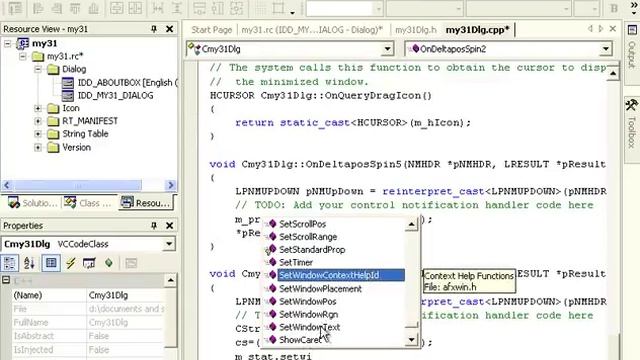Image resolution: width=640 pixels, height=360 pixels.
Task: Choose SetStandardProp from autocomplete list
Action: click(x=312, y=250)
